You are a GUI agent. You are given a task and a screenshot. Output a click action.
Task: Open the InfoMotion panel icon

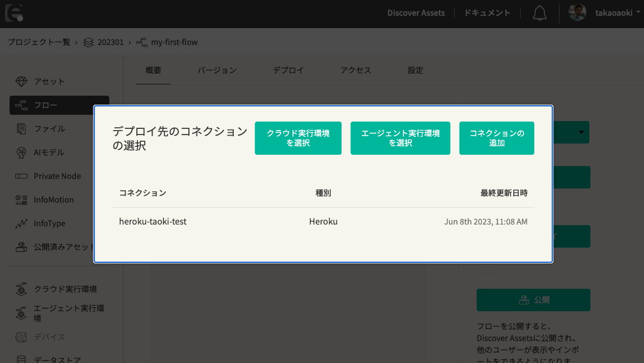[21, 199]
